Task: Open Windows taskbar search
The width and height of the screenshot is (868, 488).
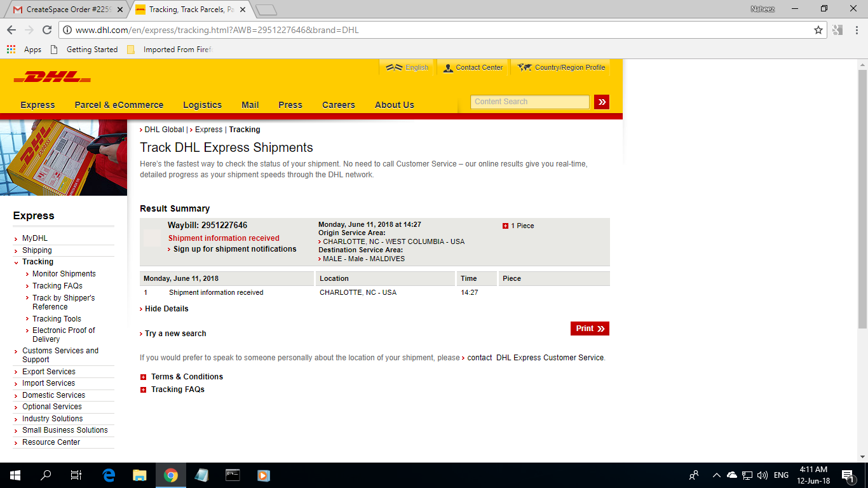Action: point(46,475)
